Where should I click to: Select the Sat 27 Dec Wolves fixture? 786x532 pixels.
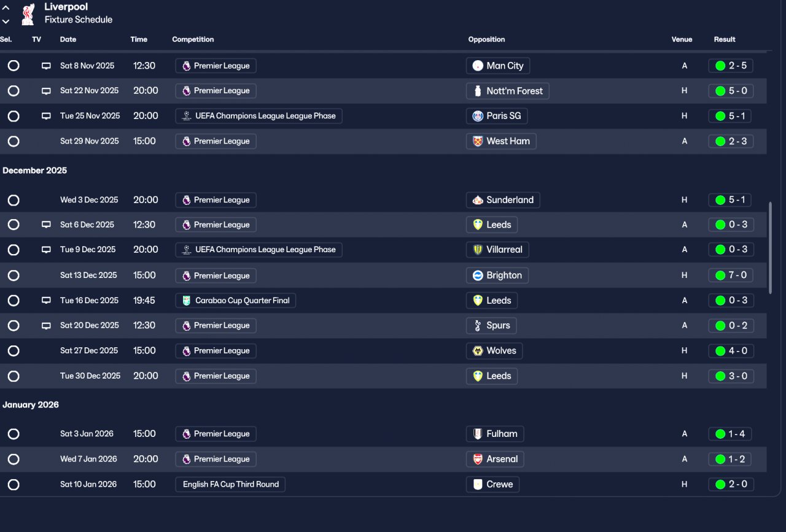click(14, 351)
